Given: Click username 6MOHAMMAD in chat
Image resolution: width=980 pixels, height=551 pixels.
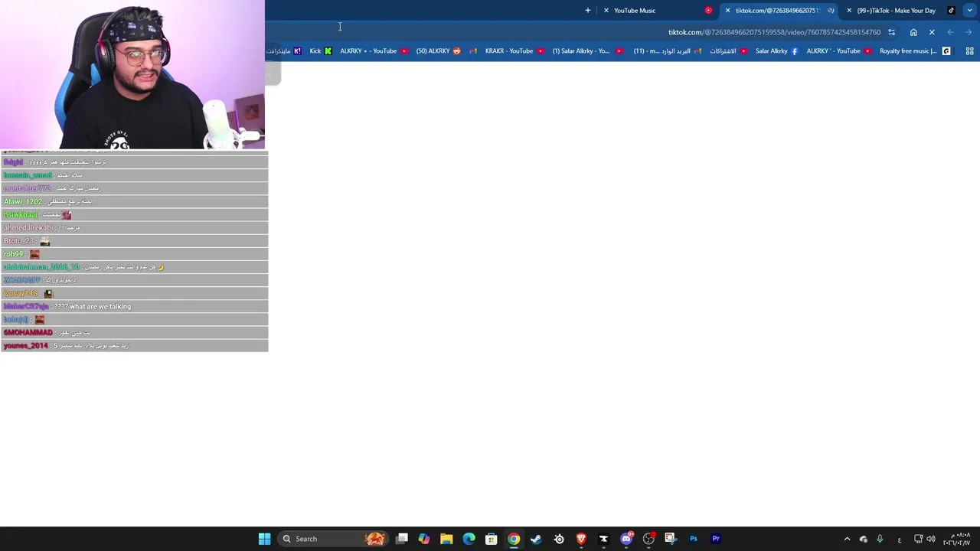Looking at the screenshot, I should (x=28, y=333).
